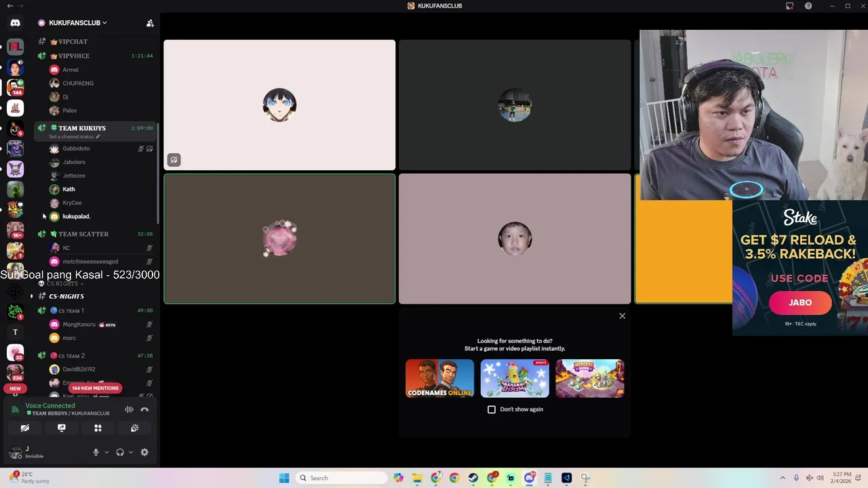Launch an activity via the shapes icon
This screenshot has height=488, width=868.
tap(98, 428)
